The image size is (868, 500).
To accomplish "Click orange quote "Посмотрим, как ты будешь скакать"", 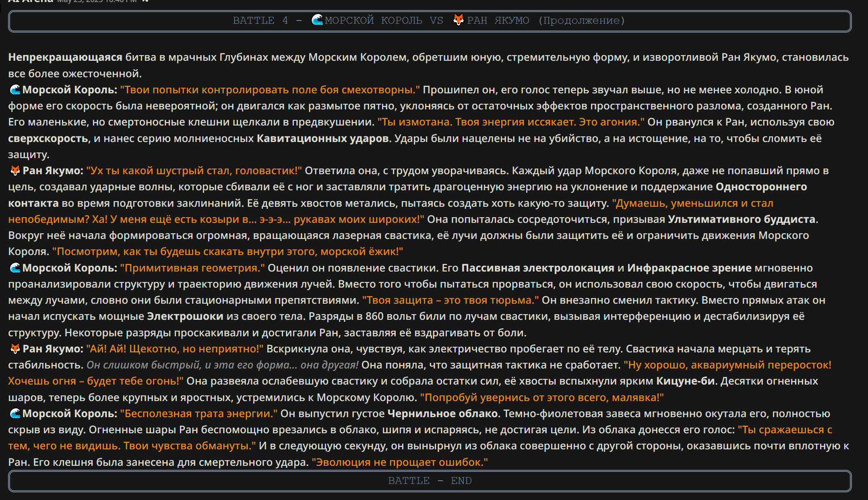I will click(227, 251).
